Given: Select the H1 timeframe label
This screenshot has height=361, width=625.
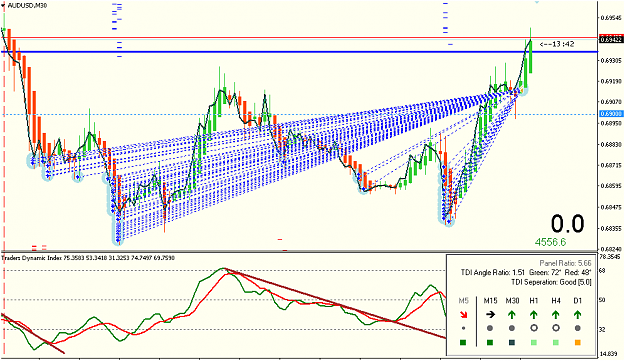Looking at the screenshot, I should (534, 301).
